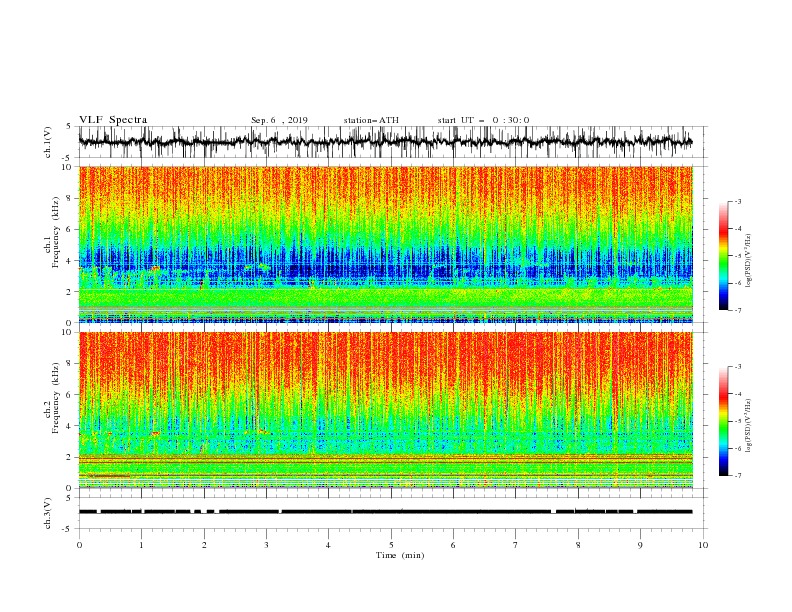
Task: Click the 'ch.3(V)' axis label
Action: pos(48,513)
